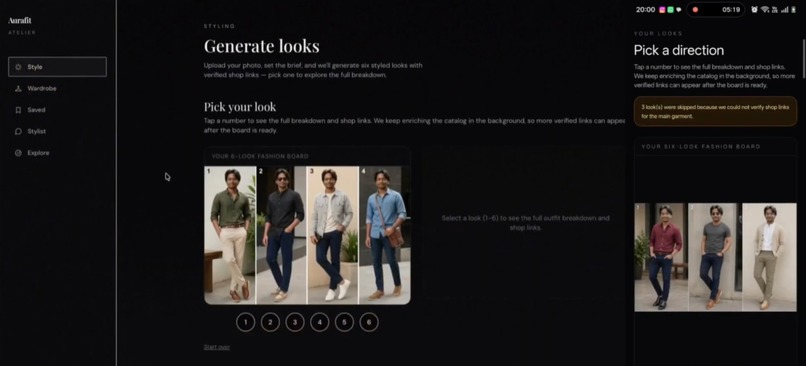Tap the 20:00 clock on phone

click(x=646, y=10)
